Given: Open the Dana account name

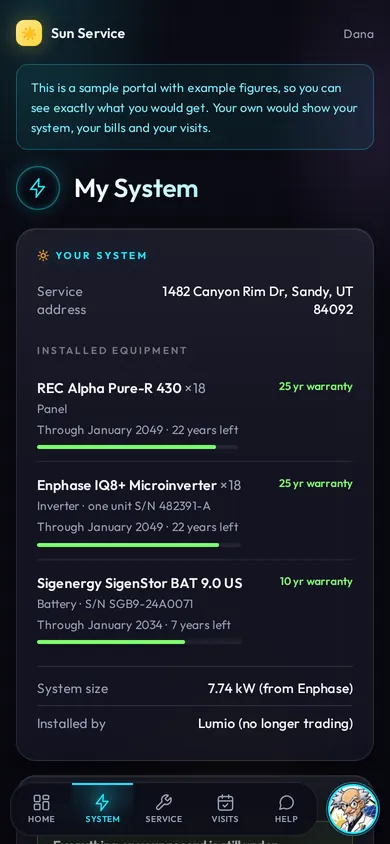Looking at the screenshot, I should 358,34.
